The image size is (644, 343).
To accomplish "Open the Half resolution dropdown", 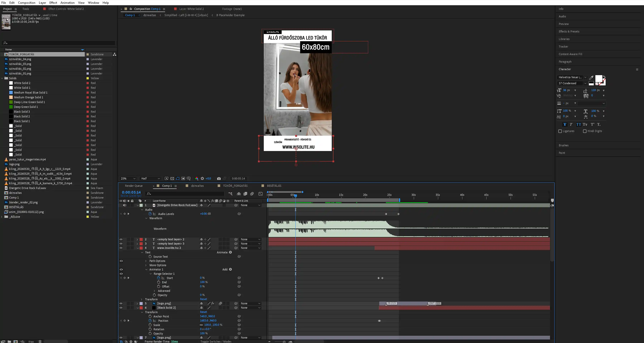I will pos(150,178).
